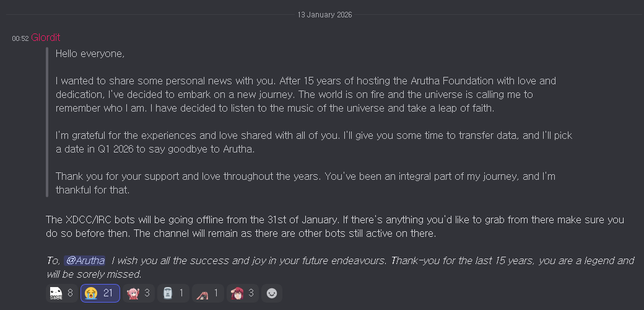644x310 pixels.
Task: Click the 13 January 2026 date divider
Action: click(324, 14)
